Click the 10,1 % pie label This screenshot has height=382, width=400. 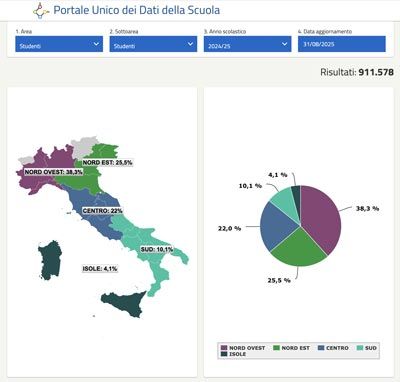250,186
